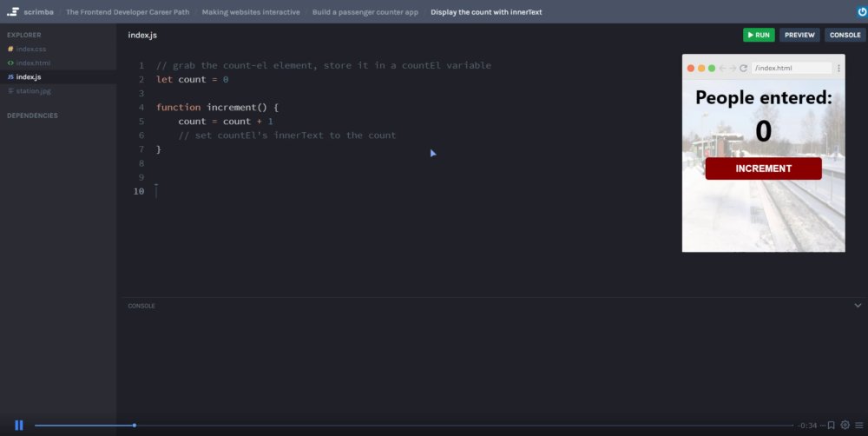Click the DEPENDENCIES section header

click(32, 116)
